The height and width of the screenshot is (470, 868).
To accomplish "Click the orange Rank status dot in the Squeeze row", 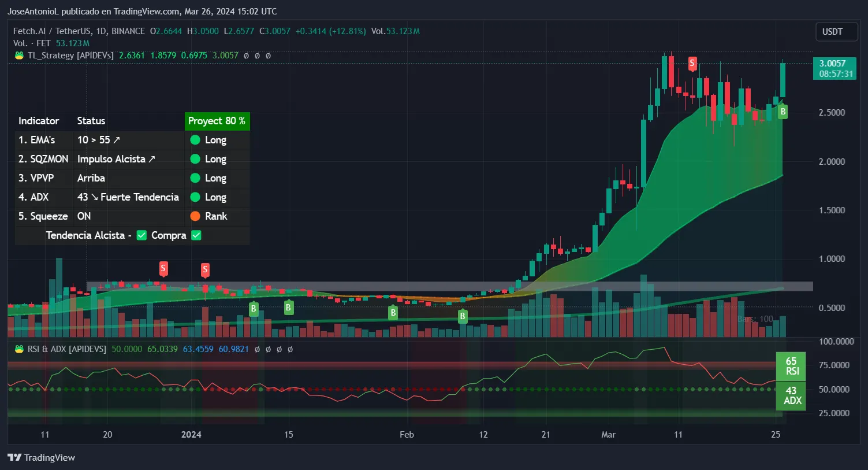I will [x=195, y=216].
